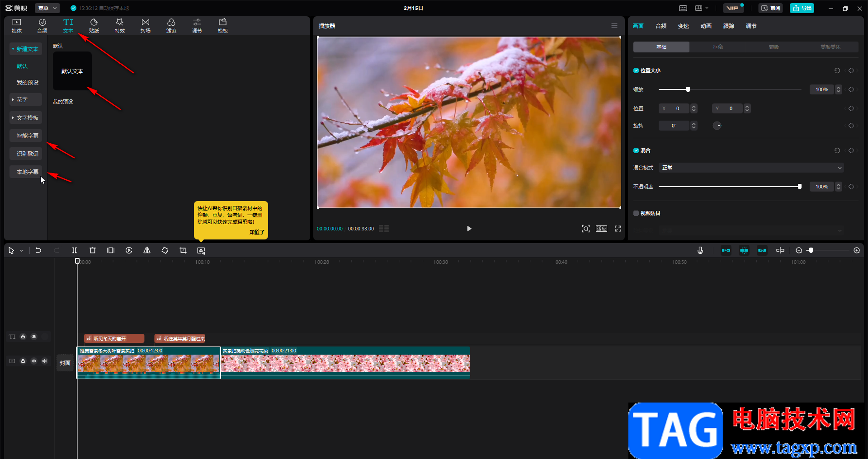Click the microphone record voiceover icon

pyautogui.click(x=700, y=250)
